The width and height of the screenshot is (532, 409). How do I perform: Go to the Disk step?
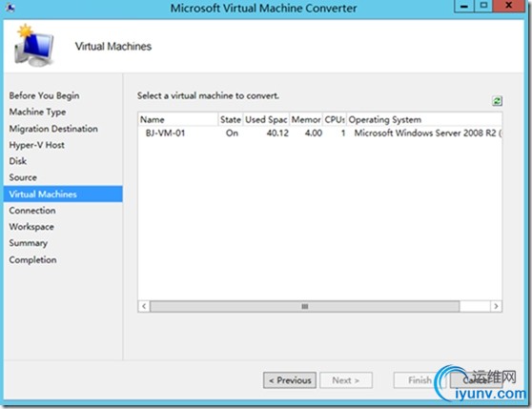pyautogui.click(x=18, y=161)
